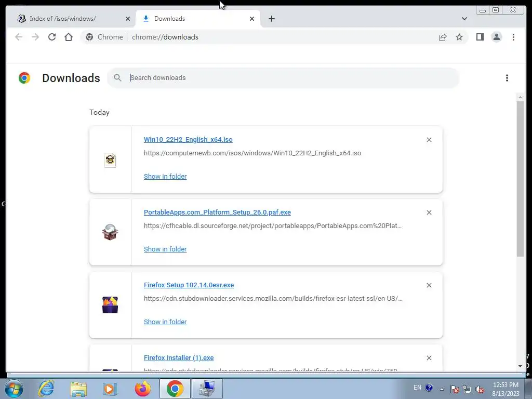Image resolution: width=532 pixels, height=399 pixels.
Task: Focus the Search downloads field
Action: click(283, 78)
